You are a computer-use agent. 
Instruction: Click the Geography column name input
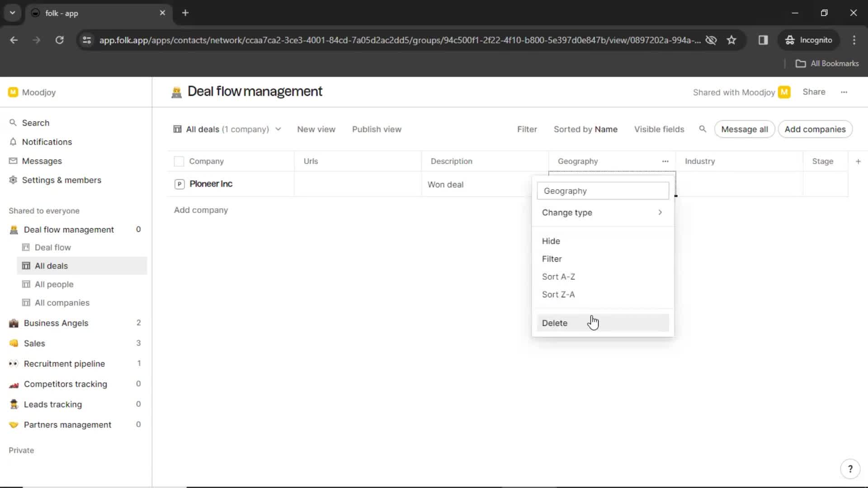point(603,191)
